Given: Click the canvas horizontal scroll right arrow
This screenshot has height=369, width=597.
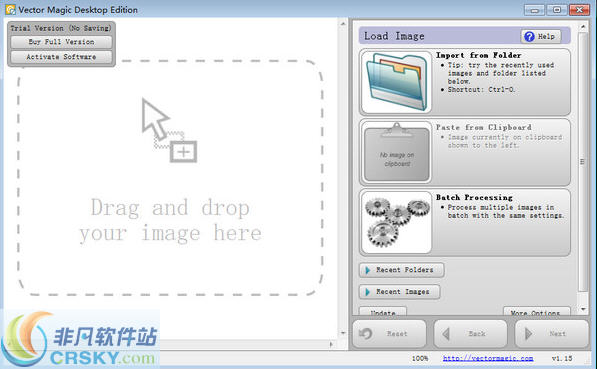Looking at the screenshot, I should (x=332, y=344).
